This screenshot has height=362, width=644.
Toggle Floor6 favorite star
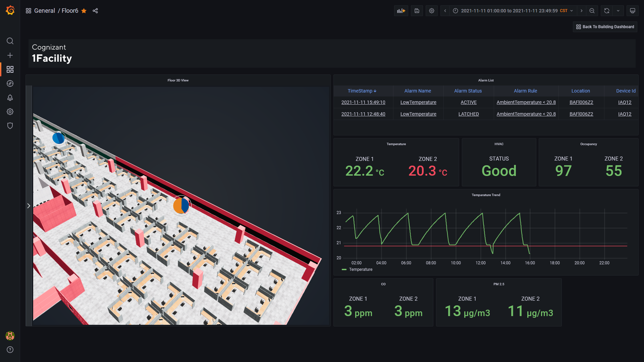coord(84,11)
